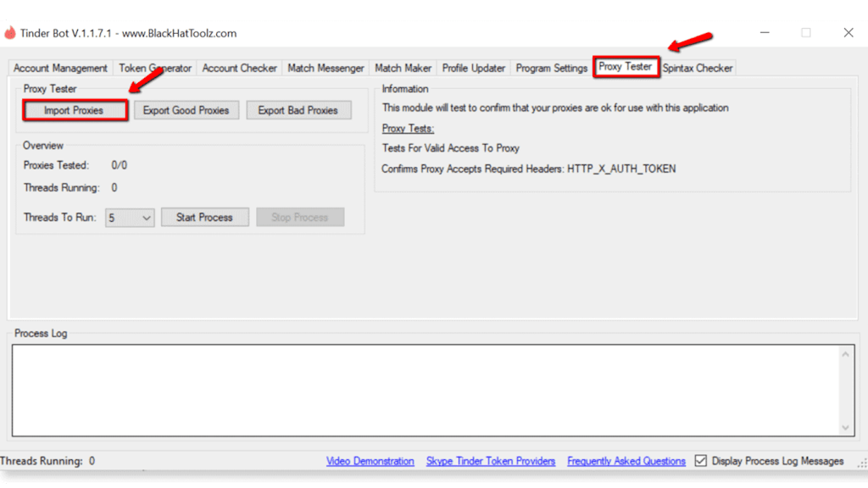Screen dimensions: 868x488
Task: Click the Process Log scroll up arrow
Action: (x=845, y=354)
